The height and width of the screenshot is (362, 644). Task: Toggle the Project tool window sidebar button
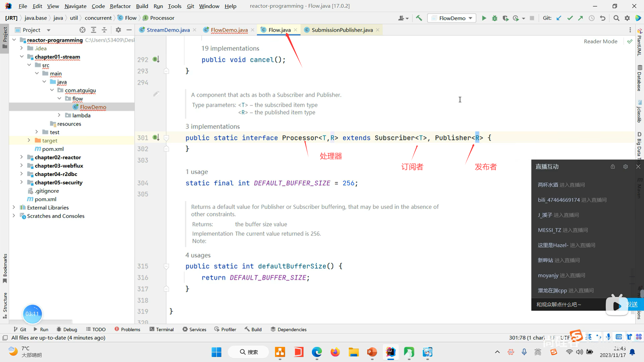click(x=5, y=37)
